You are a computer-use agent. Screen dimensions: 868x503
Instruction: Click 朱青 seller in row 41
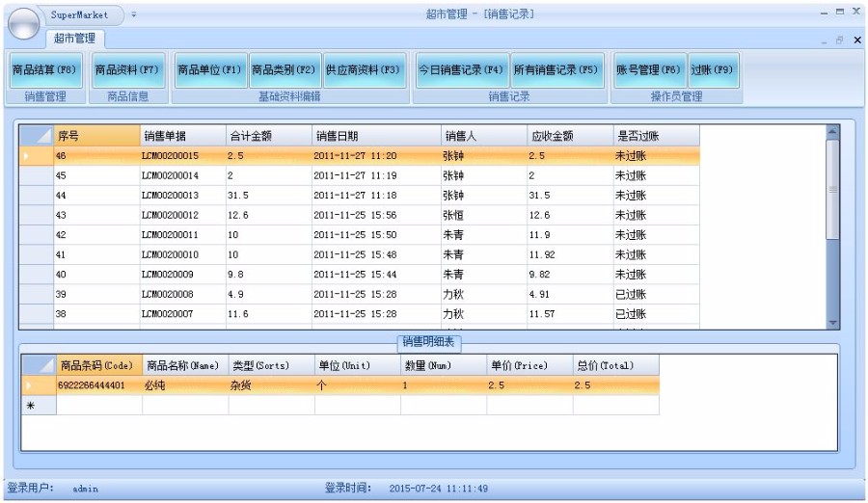point(484,254)
